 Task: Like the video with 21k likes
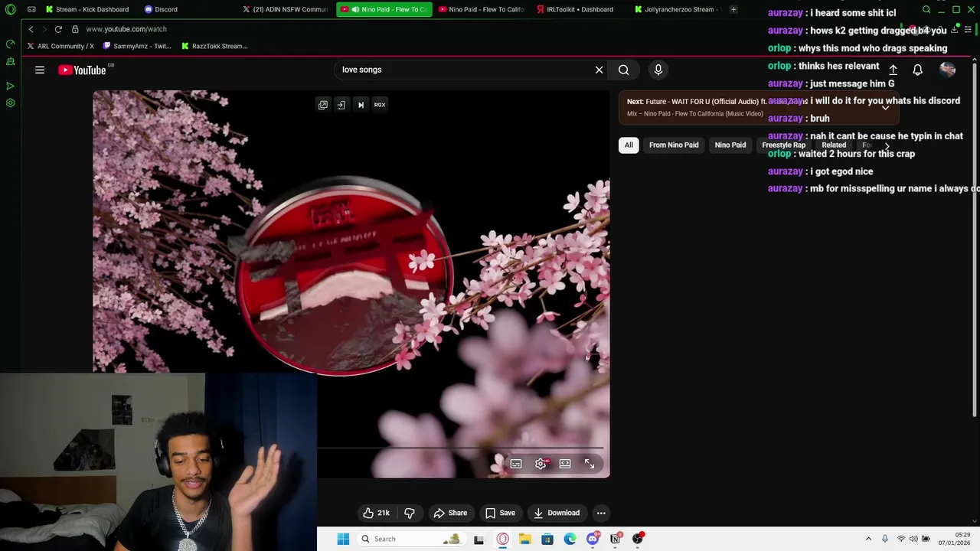click(x=376, y=513)
